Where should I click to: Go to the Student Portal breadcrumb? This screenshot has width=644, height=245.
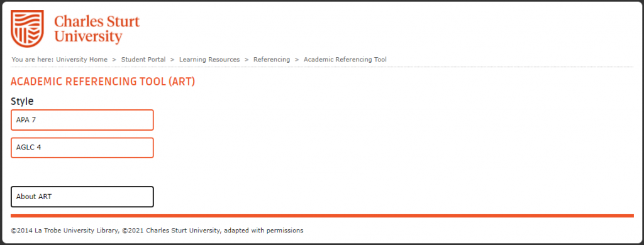pos(143,60)
